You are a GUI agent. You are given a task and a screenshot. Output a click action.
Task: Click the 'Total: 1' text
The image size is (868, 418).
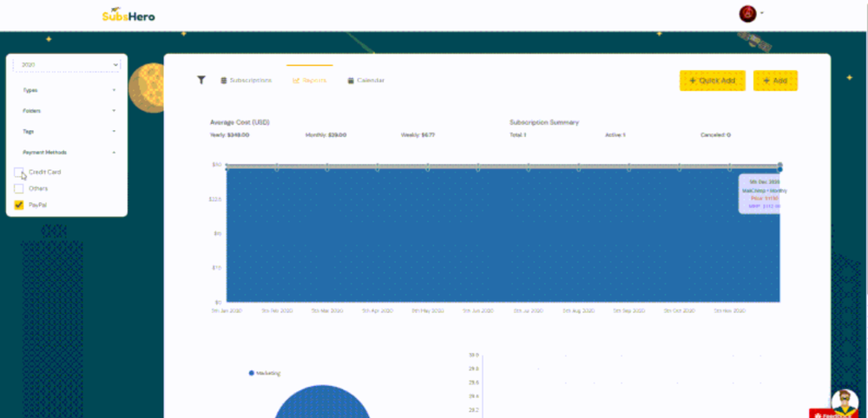tap(517, 135)
